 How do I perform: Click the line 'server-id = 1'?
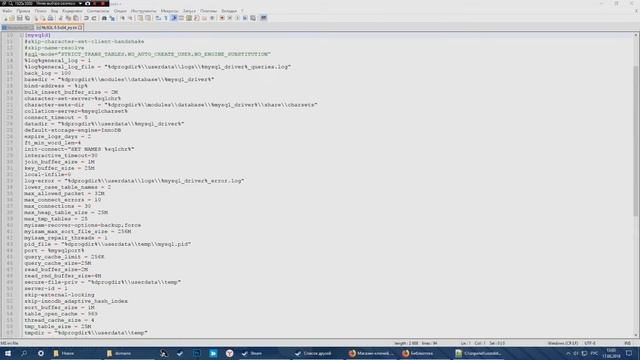46,288
